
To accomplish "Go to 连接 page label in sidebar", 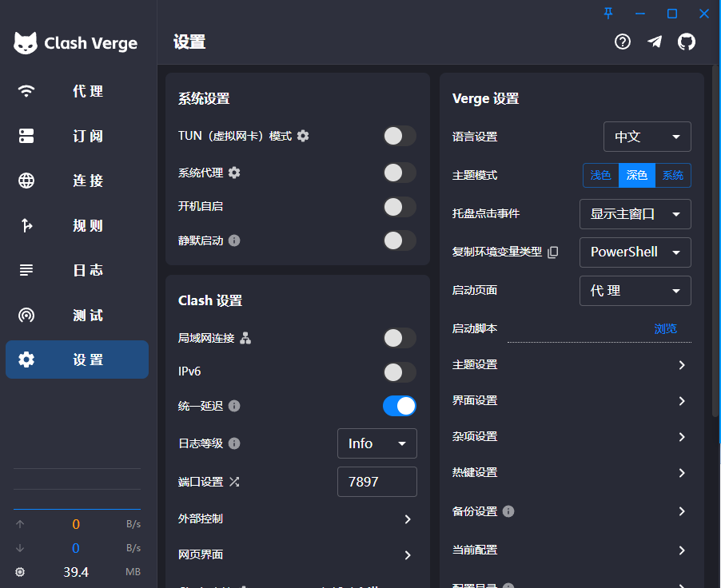I will (88, 181).
